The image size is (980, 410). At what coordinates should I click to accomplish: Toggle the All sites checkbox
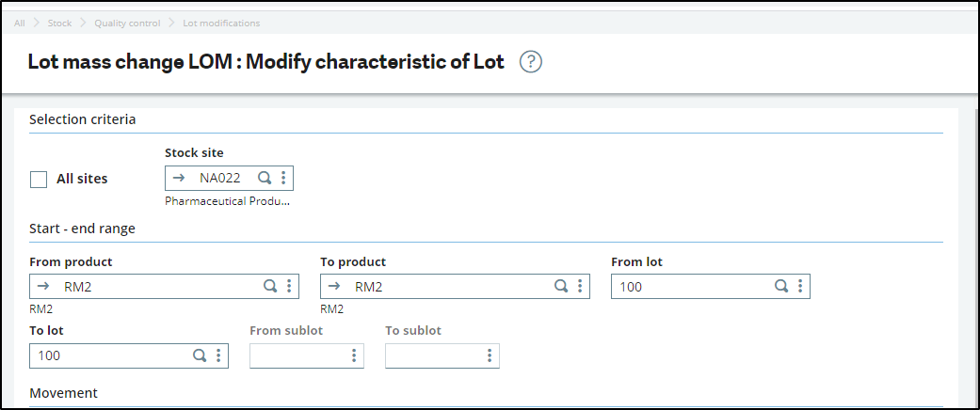tap(39, 179)
